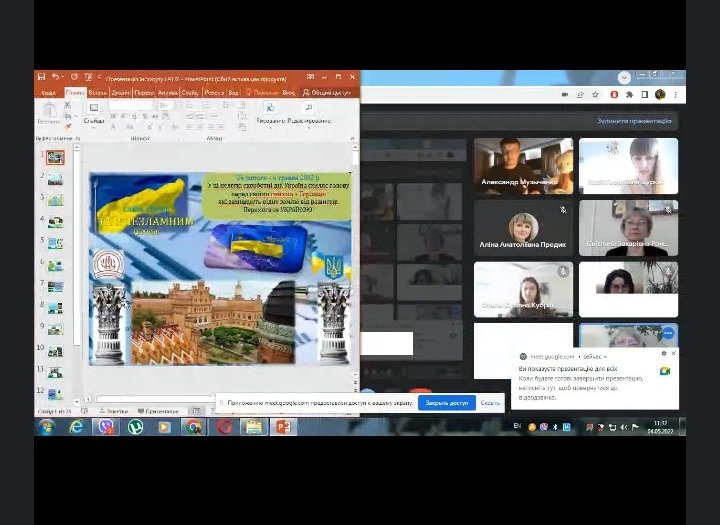
Task: Click the Copy icon in clipboard group
Action: click(68, 116)
